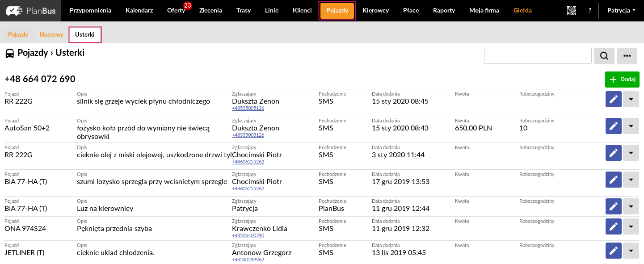This screenshot has width=644, height=264.
Task: Click the Oferty notification badge 23
Action: (x=188, y=5)
